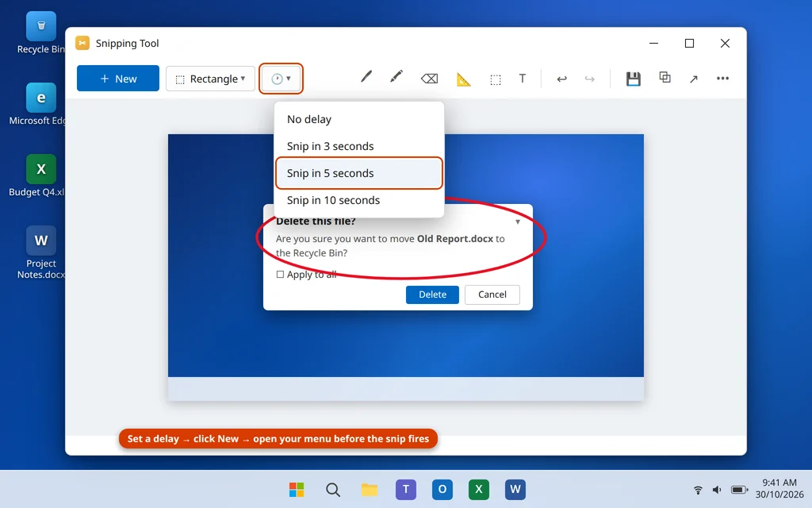The width and height of the screenshot is (812, 508).
Task: Start a New snip
Action: pyautogui.click(x=118, y=79)
